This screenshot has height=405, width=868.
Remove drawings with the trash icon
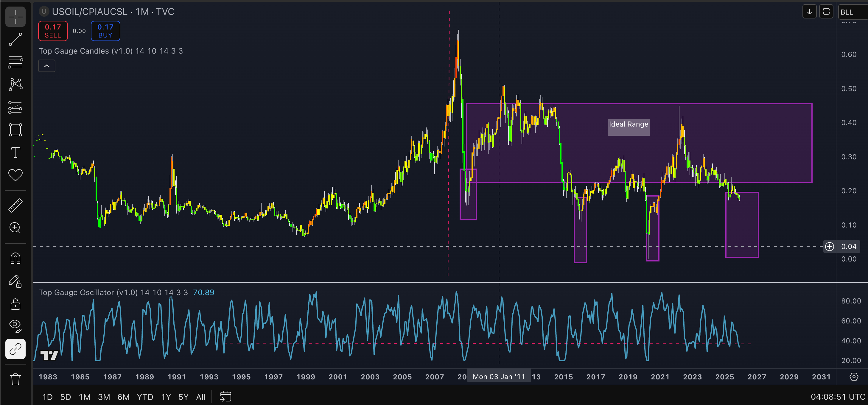click(15, 380)
